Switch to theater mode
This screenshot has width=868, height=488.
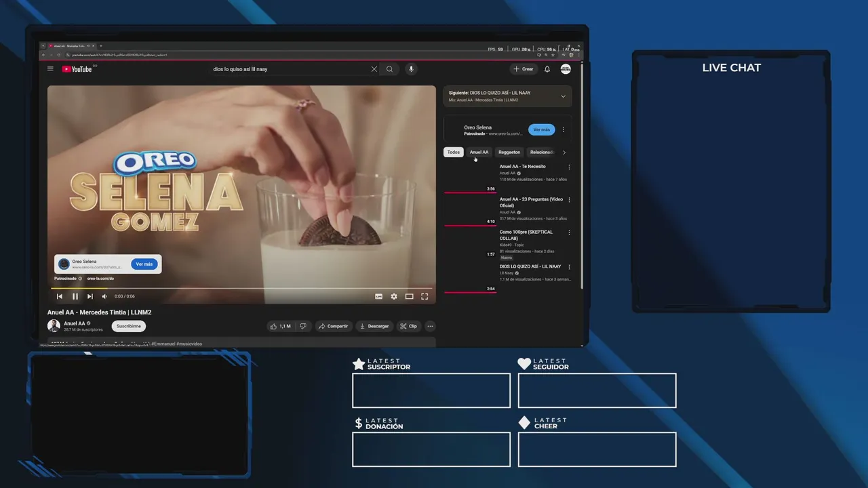tap(409, 296)
